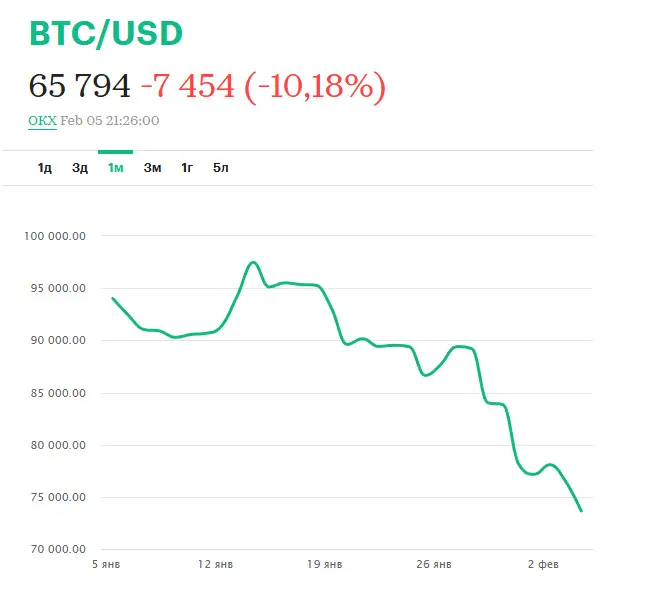Select the active 1м period tab

tap(116, 167)
